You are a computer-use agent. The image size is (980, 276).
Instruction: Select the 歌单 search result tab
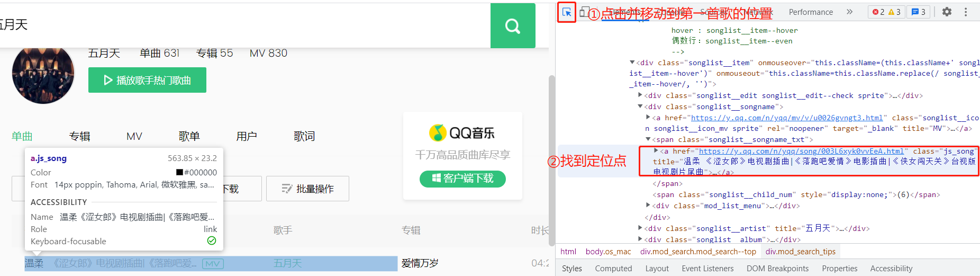(189, 136)
